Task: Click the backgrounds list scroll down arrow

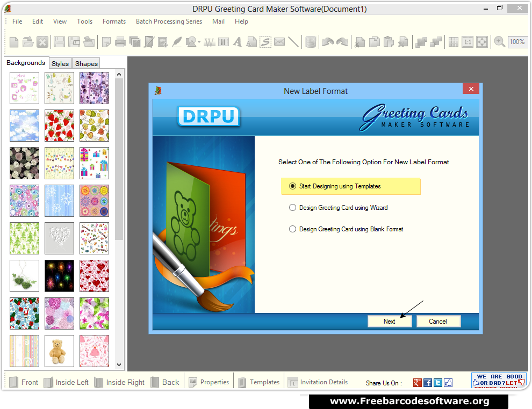Action: [x=119, y=365]
